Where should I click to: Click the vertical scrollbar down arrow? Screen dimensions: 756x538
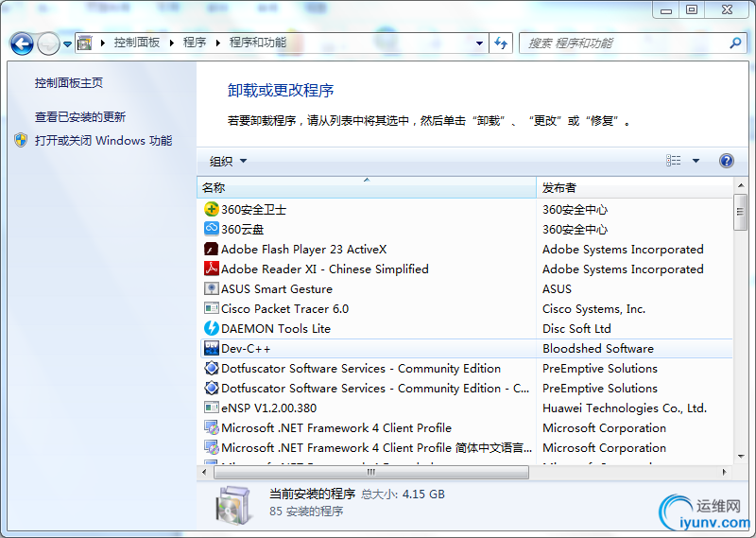coord(741,457)
